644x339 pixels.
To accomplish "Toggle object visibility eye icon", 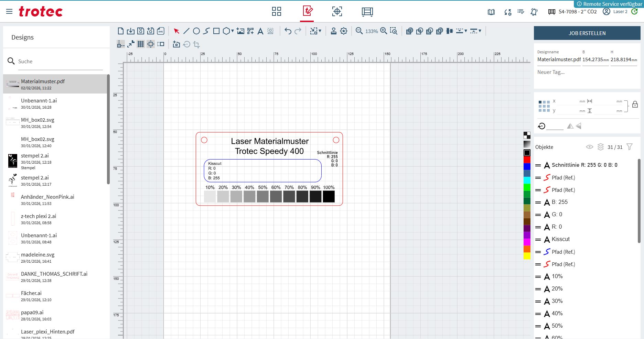I will click(590, 147).
